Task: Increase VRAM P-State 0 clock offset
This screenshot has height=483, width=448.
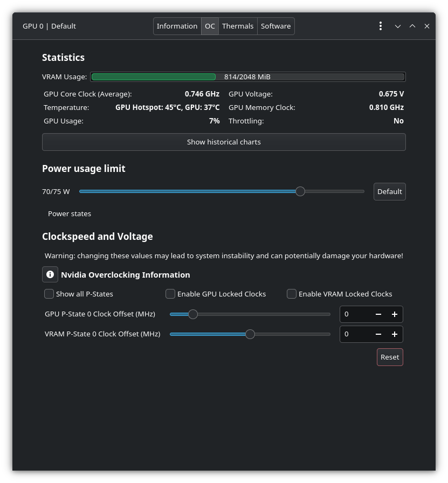Action: point(395,334)
